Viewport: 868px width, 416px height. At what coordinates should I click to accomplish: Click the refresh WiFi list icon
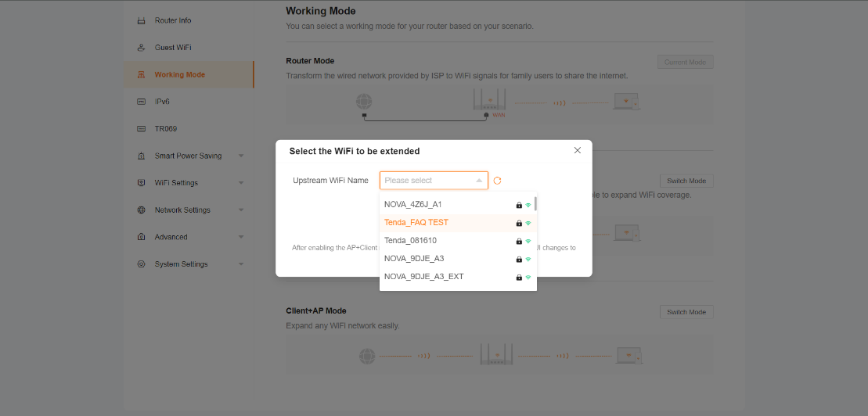[x=497, y=181]
